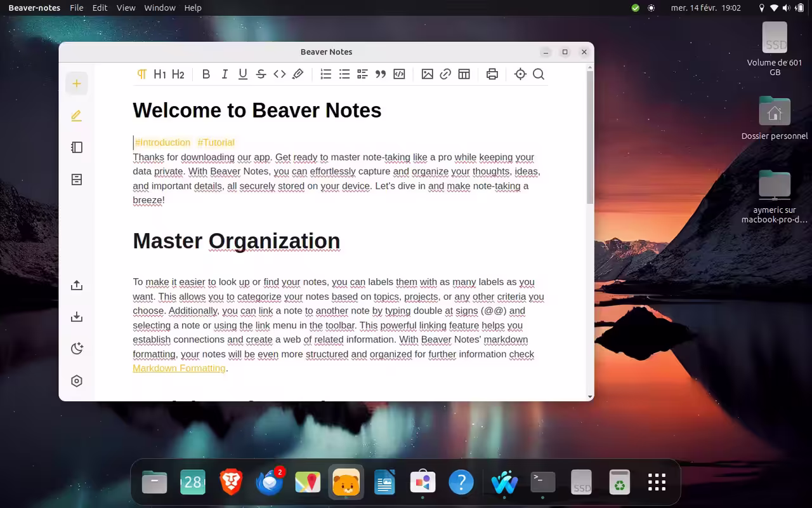This screenshot has width=812, height=508.
Task: Insert a checklist
Action: point(363,74)
